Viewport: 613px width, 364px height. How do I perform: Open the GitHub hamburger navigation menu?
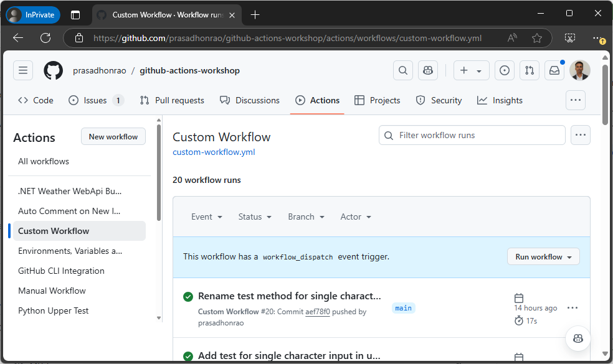point(23,70)
